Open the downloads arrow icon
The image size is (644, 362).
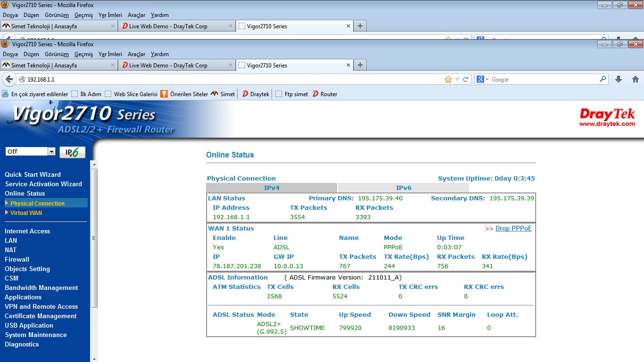click(x=619, y=80)
